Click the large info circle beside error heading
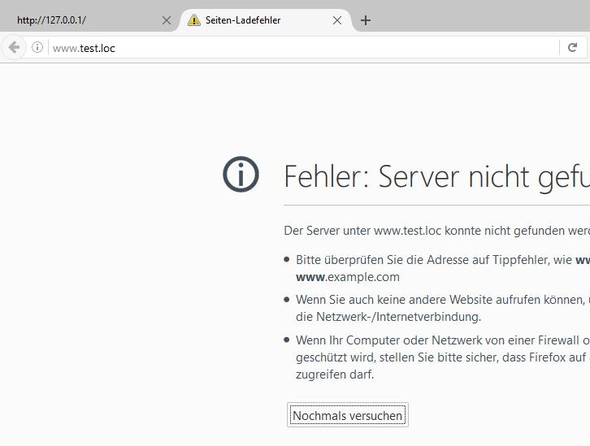Image resolution: width=590 pixels, height=446 pixels. [241, 174]
